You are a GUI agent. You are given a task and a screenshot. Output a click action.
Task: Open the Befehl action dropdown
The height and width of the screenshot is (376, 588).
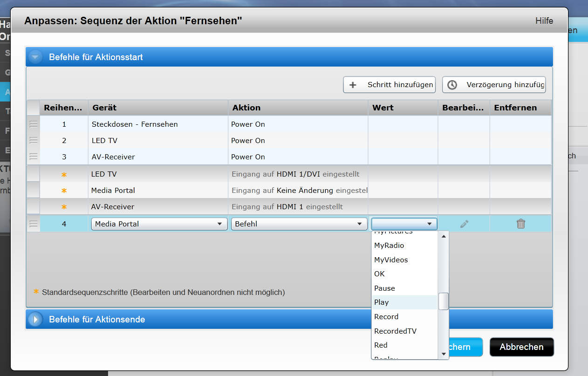[298, 224]
